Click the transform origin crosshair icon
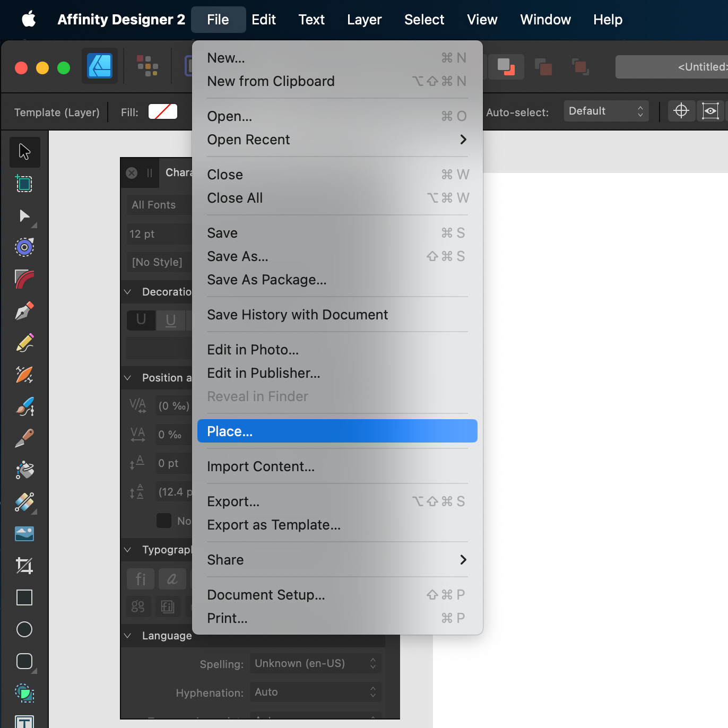This screenshot has height=728, width=728. (x=681, y=111)
